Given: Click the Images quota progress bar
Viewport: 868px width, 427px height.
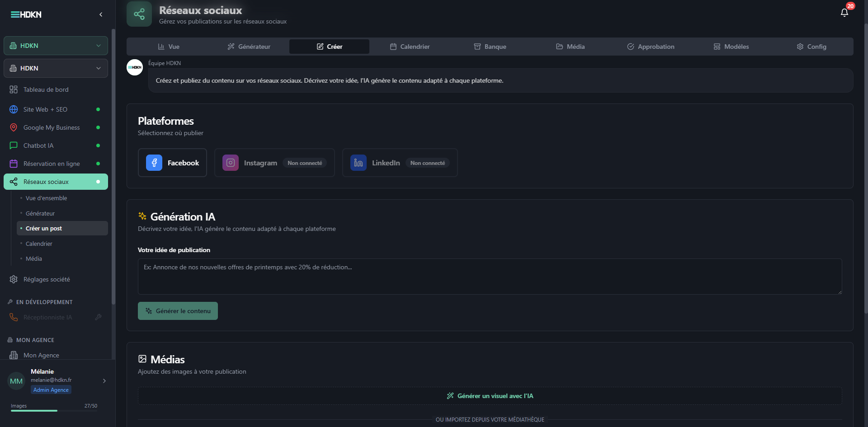Looking at the screenshot, I should coord(54,411).
